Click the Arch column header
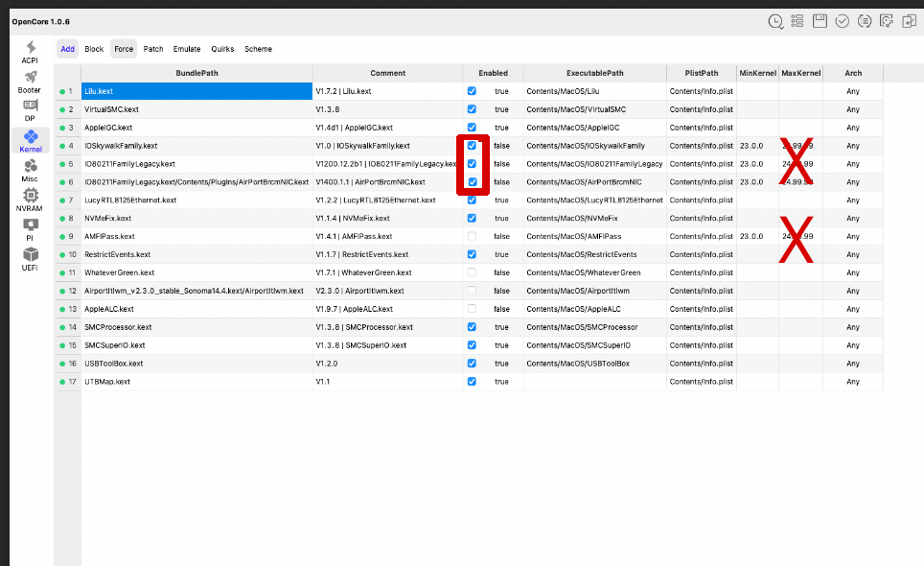This screenshot has width=924, height=566. 853,73
